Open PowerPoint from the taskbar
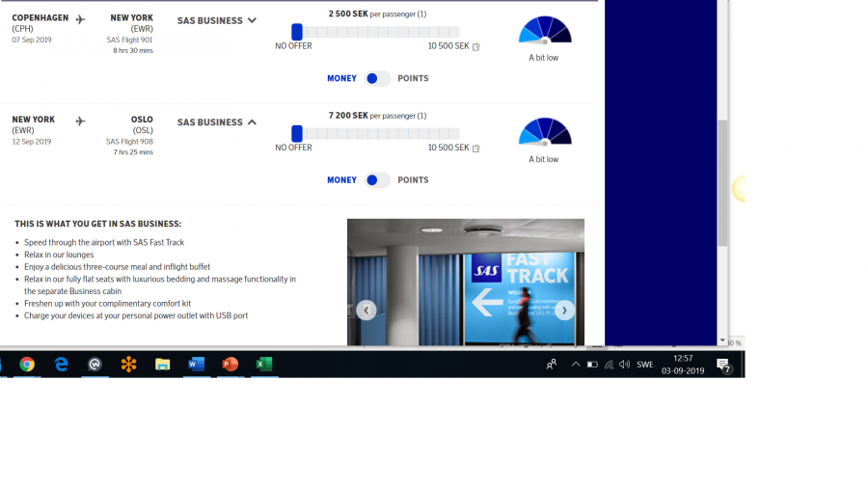This screenshot has width=868, height=488. [x=230, y=364]
